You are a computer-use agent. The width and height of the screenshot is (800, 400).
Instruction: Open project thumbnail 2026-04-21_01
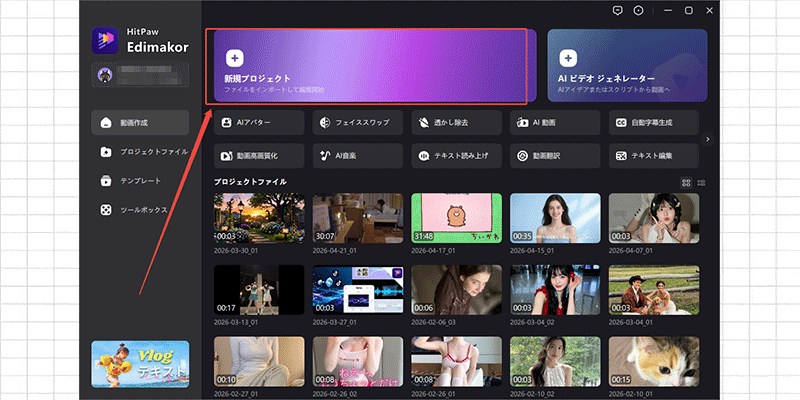pos(358,218)
